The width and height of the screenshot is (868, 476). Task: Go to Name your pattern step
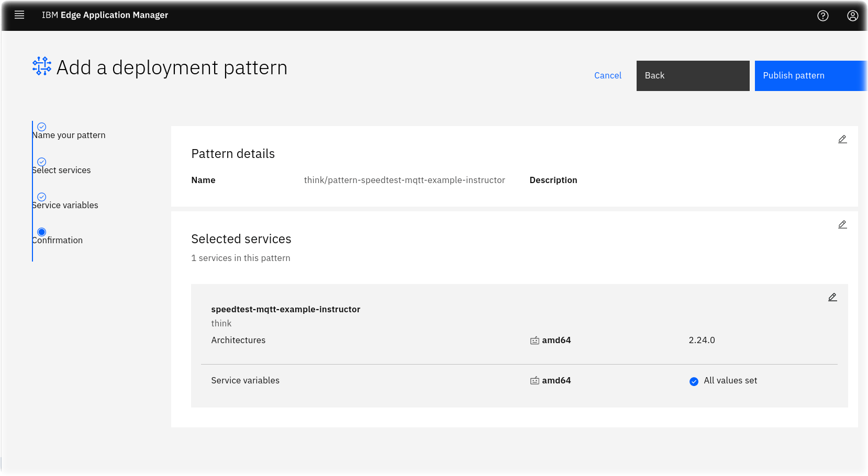pyautogui.click(x=69, y=135)
